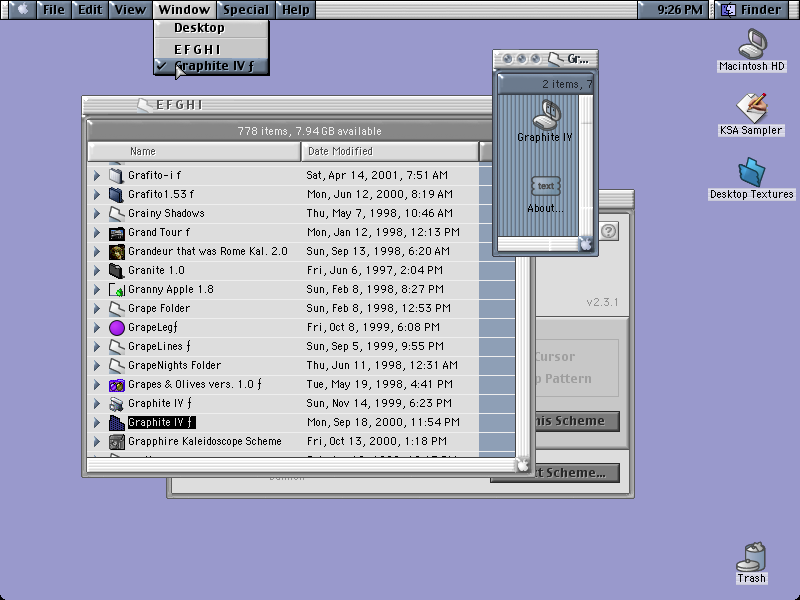Click the Finder application menu
Screen dimensions: 800x600
point(754,9)
